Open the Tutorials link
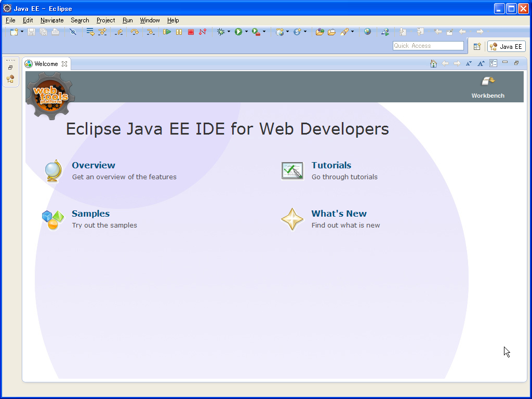The height and width of the screenshot is (399, 532). (331, 165)
